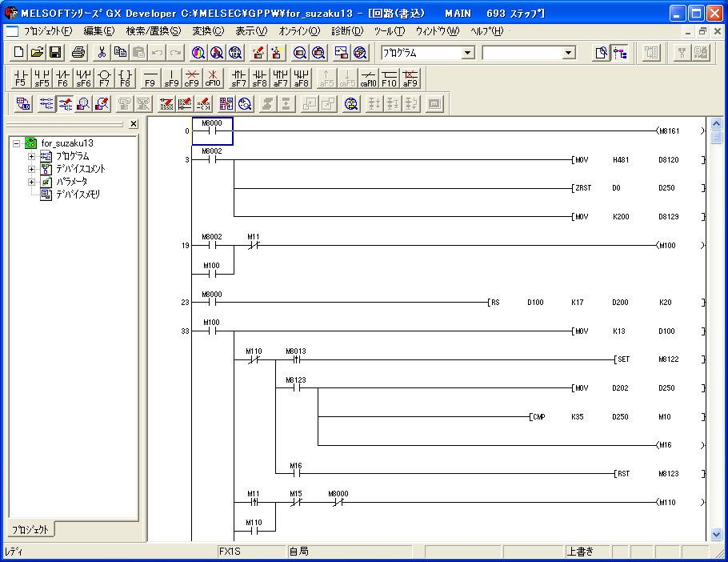Insert rising pulse contact with sF7 icon
This screenshot has height=562, width=728.
click(x=238, y=78)
